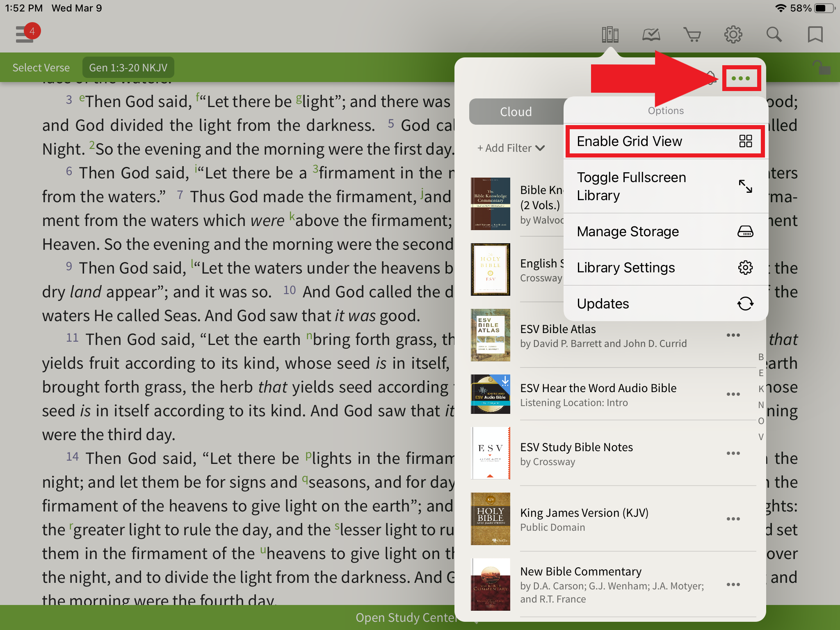Tap footnote marker k before above the firmament
The width and height of the screenshot is (840, 630).
pos(292,216)
